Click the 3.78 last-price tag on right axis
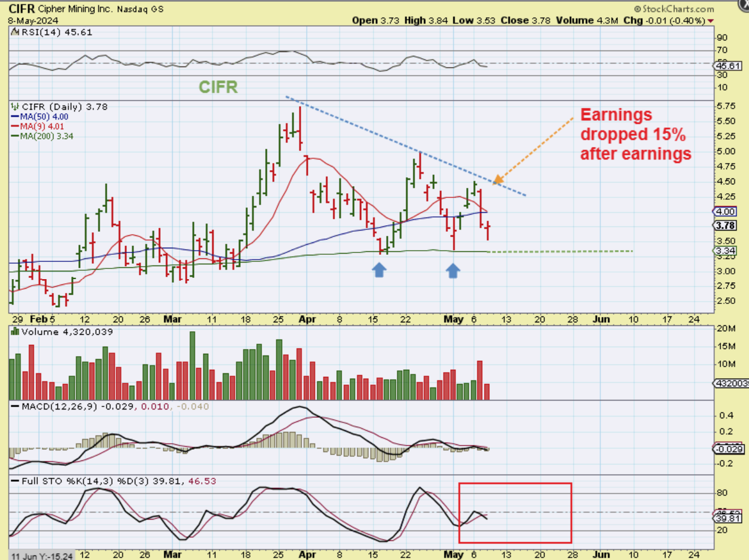Viewport: 749px width, 560px height. (x=726, y=225)
